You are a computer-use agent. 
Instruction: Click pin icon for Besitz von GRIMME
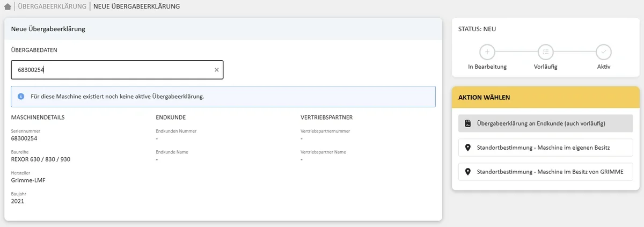point(467,172)
